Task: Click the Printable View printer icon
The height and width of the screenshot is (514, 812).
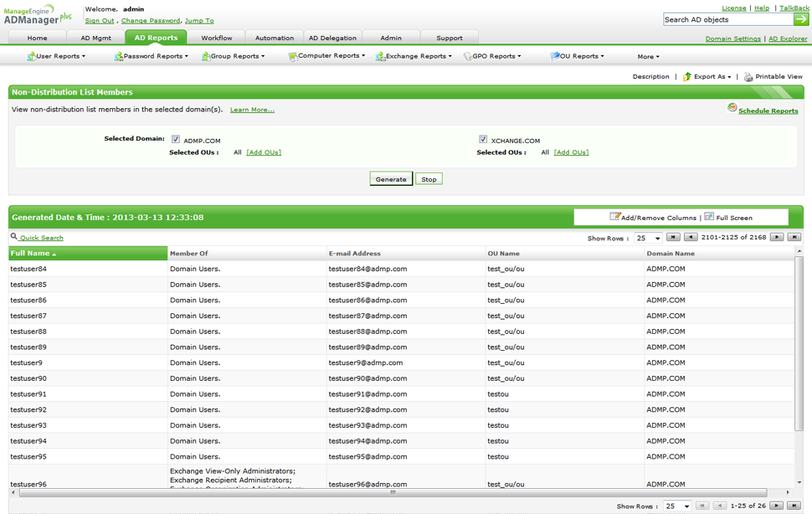Action: pos(748,77)
